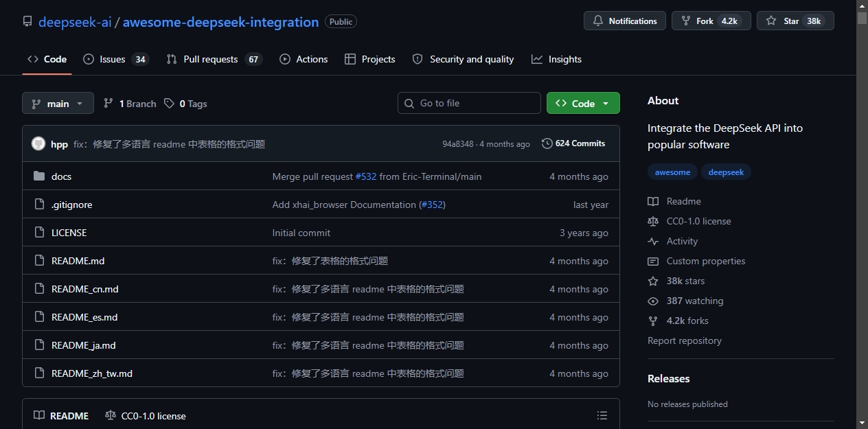Open the Issues tab
This screenshot has width=868, height=429.
coord(115,59)
